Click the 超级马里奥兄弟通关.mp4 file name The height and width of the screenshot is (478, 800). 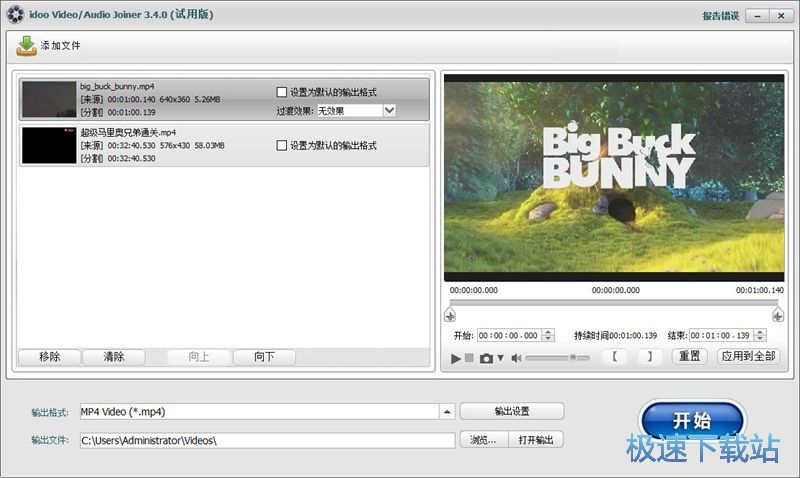pyautogui.click(x=128, y=133)
